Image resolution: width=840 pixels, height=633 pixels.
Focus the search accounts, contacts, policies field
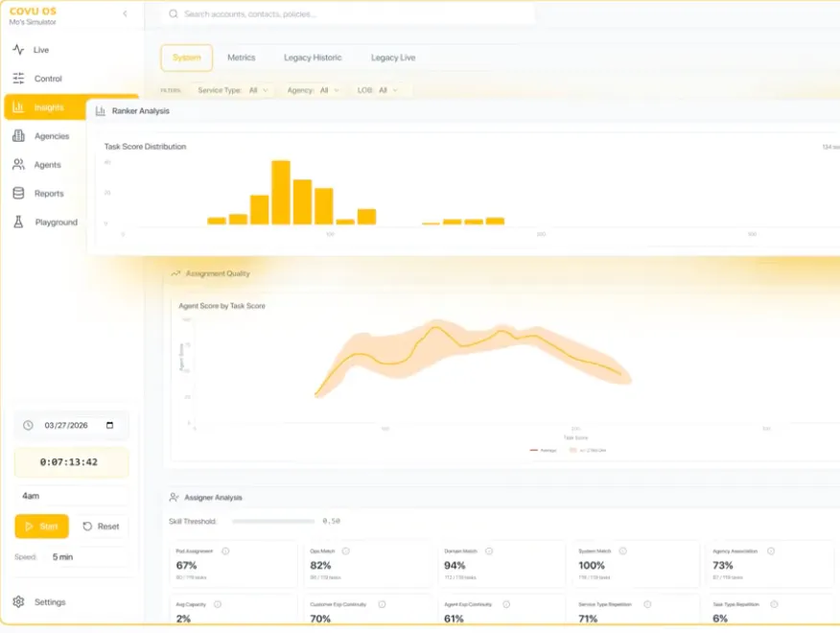pyautogui.click(x=348, y=14)
